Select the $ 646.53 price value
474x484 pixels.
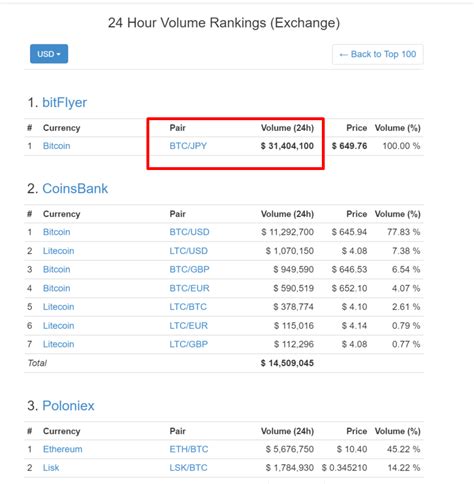(349, 269)
